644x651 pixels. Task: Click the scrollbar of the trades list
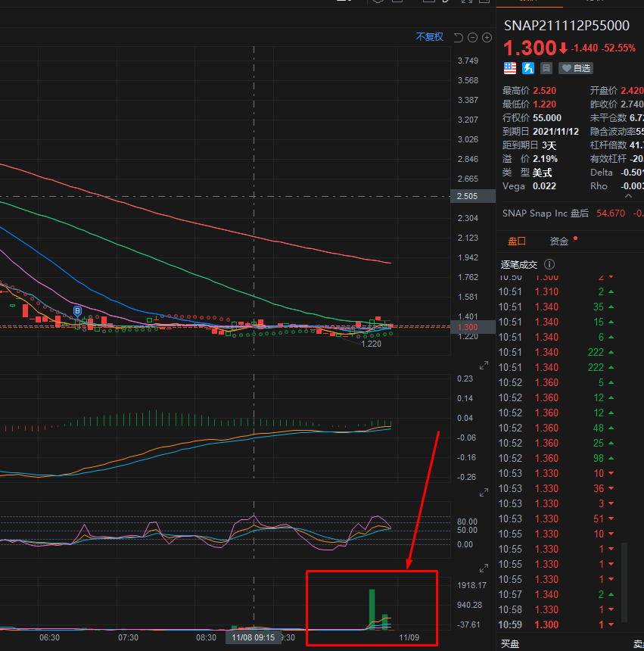(624, 581)
